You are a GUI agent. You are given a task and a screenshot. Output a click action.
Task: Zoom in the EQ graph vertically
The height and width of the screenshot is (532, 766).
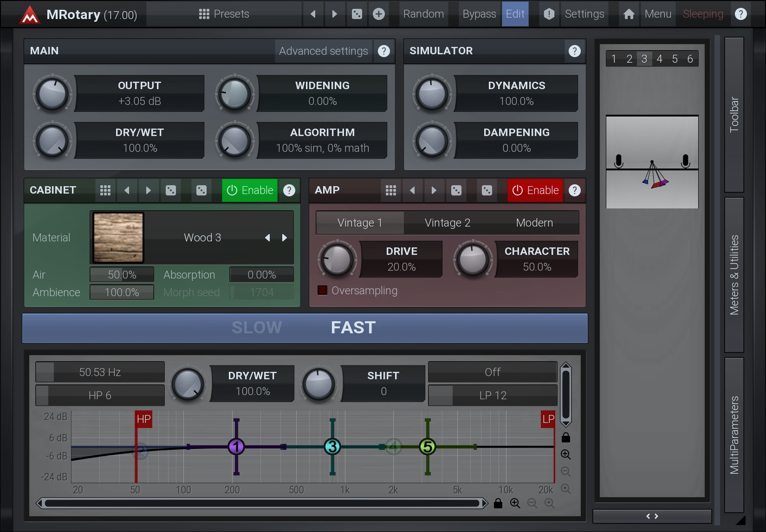pyautogui.click(x=565, y=454)
